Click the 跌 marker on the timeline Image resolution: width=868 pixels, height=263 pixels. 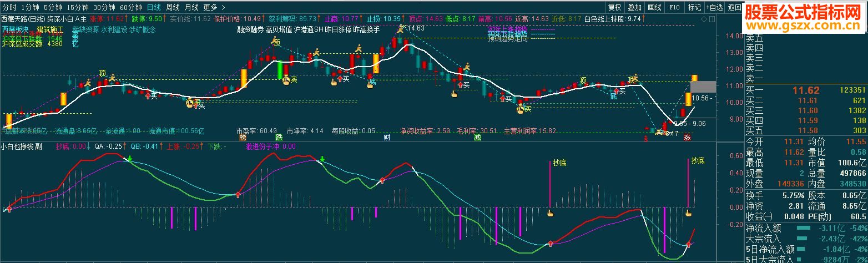pyautogui.click(x=279, y=137)
